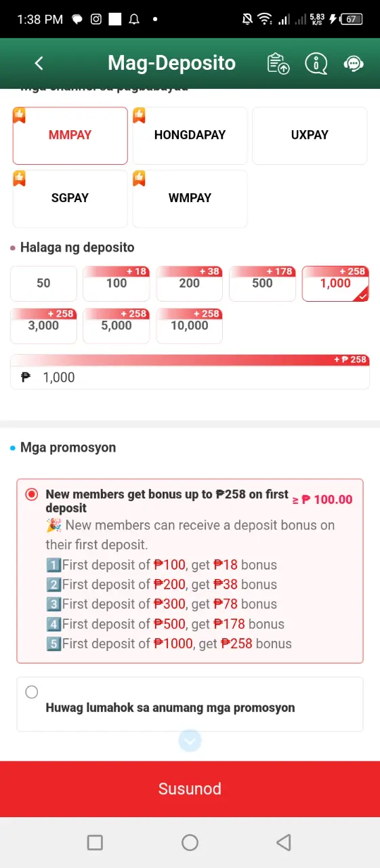The width and height of the screenshot is (380, 868).
Task: Pick WMPAY payment channel
Action: click(190, 199)
